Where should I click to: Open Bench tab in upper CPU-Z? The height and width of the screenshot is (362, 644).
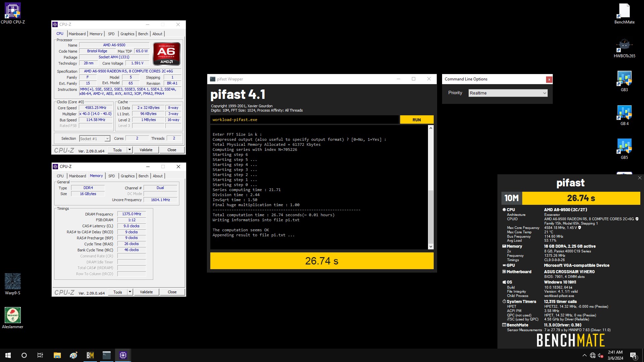[143, 34]
